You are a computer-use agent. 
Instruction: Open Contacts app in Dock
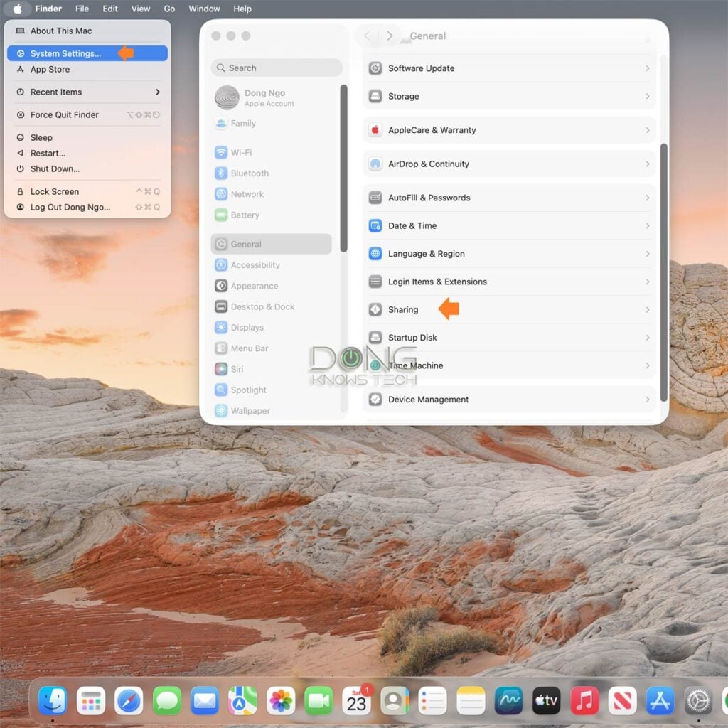[395, 700]
